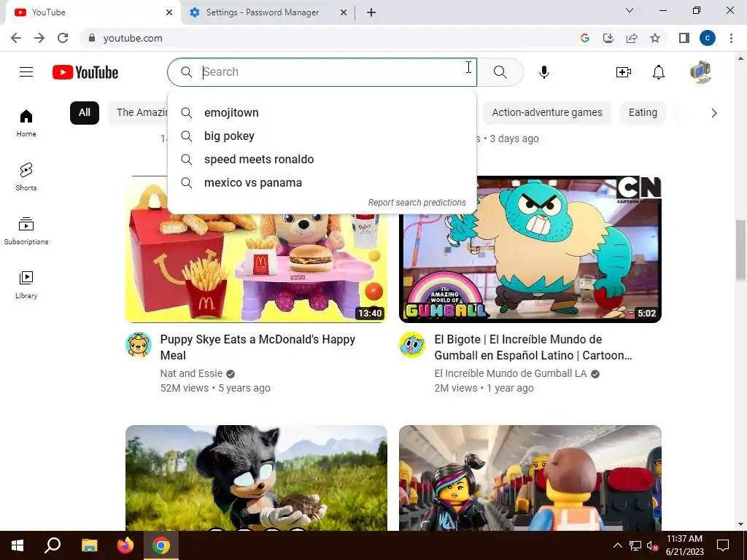
Task: Open the network icon in system tray
Action: point(635,545)
